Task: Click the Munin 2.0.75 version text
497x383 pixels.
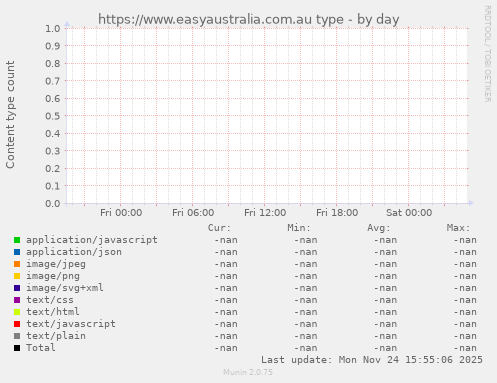Action: tap(248, 372)
